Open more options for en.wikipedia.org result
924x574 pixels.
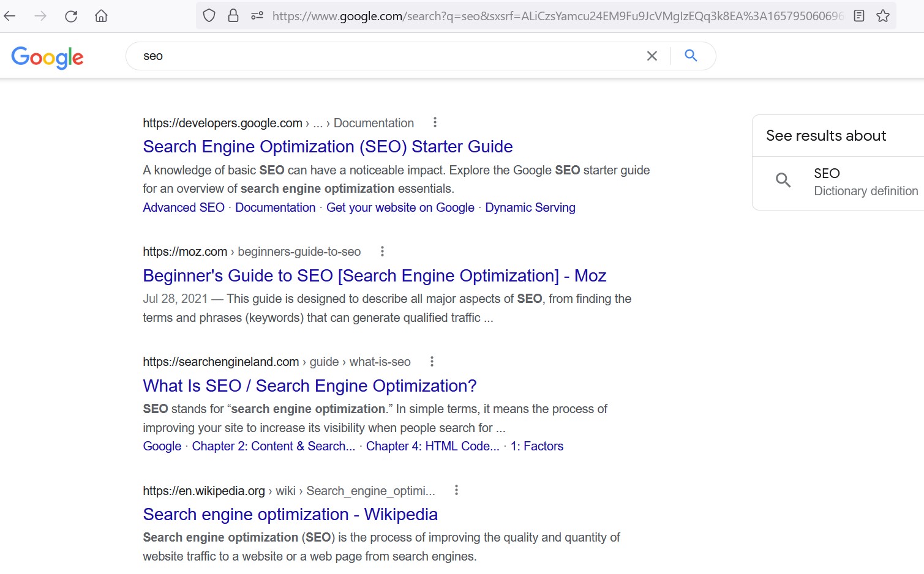(456, 490)
